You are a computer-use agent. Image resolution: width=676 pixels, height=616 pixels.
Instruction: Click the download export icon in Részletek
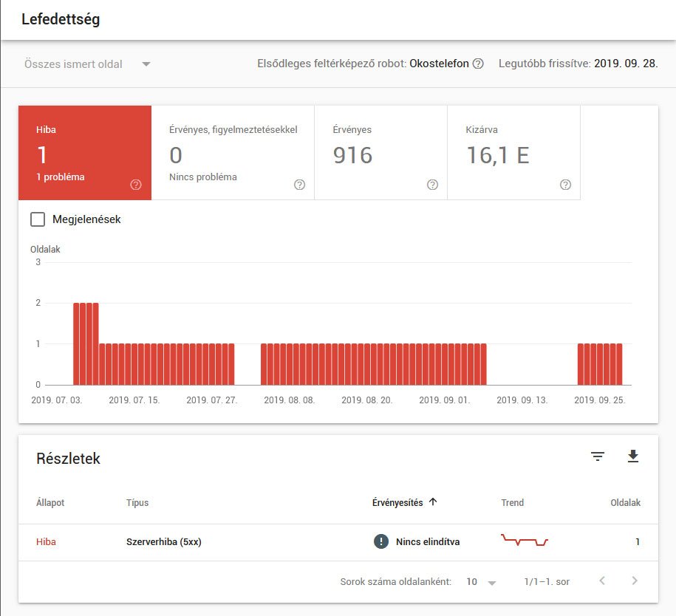point(633,456)
